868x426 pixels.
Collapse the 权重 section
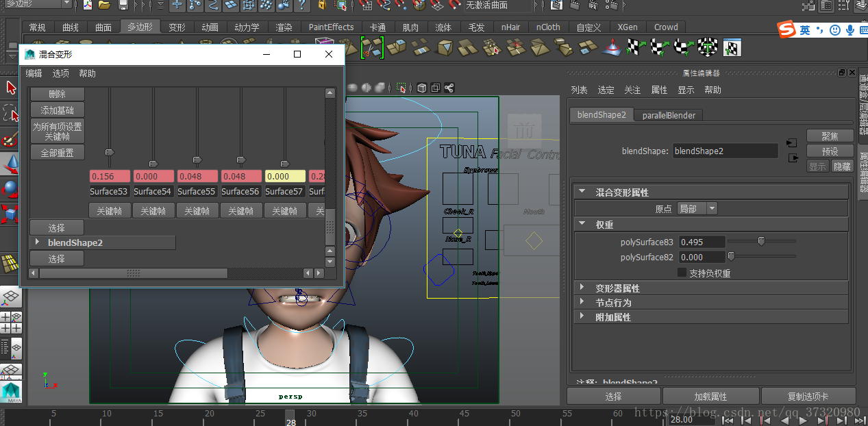(x=582, y=224)
